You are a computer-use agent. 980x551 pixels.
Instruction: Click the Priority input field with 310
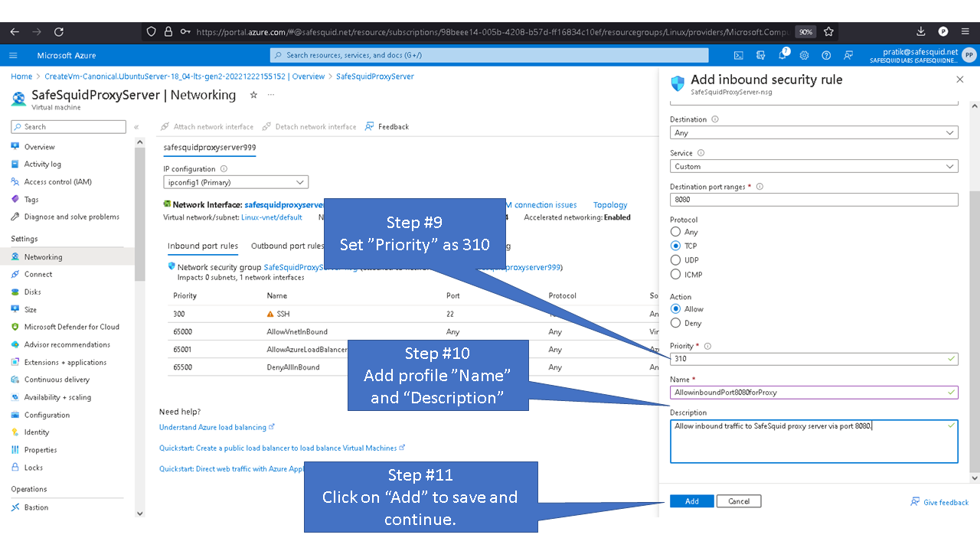pos(814,358)
